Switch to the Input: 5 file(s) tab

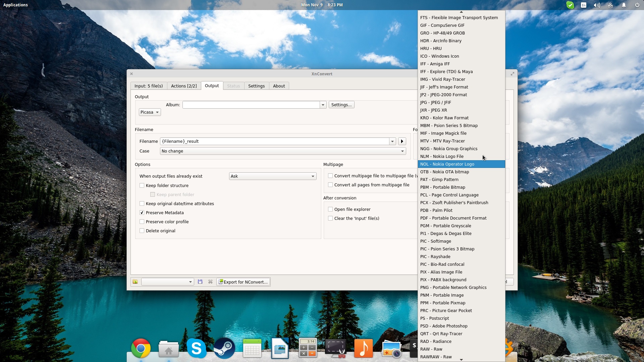(x=149, y=86)
